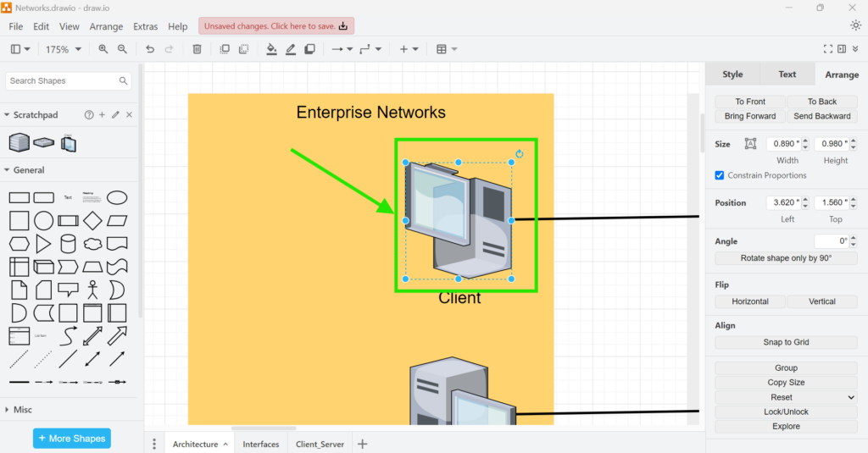Click the rotate handle on selected Client shape
The width and height of the screenshot is (868, 453).
click(x=520, y=154)
